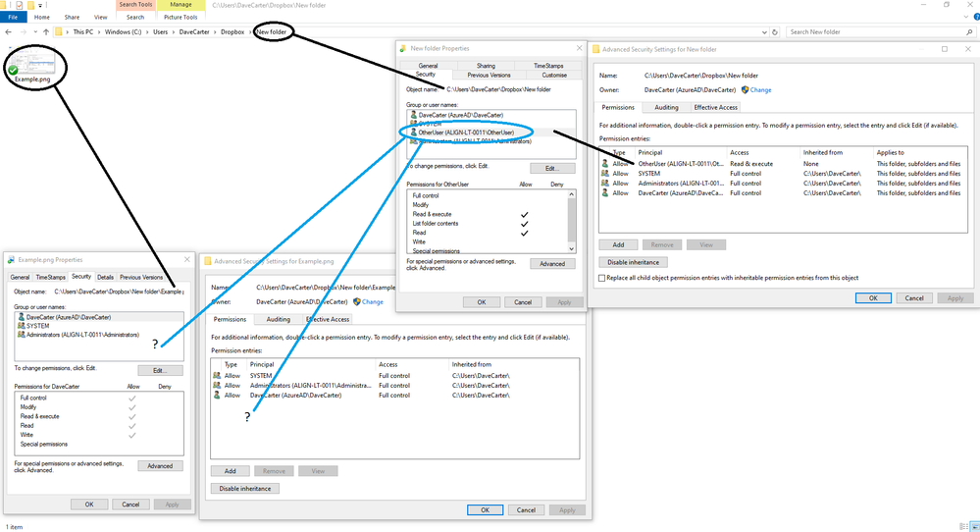Select the Example.png file thumbnail
Viewport: 980px width, 532px height.
tap(31, 67)
